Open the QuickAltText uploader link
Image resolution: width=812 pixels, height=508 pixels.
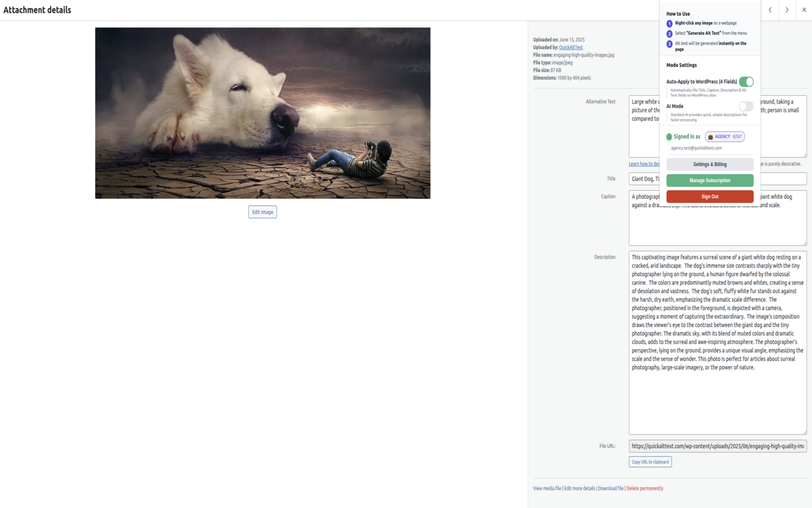[571, 48]
